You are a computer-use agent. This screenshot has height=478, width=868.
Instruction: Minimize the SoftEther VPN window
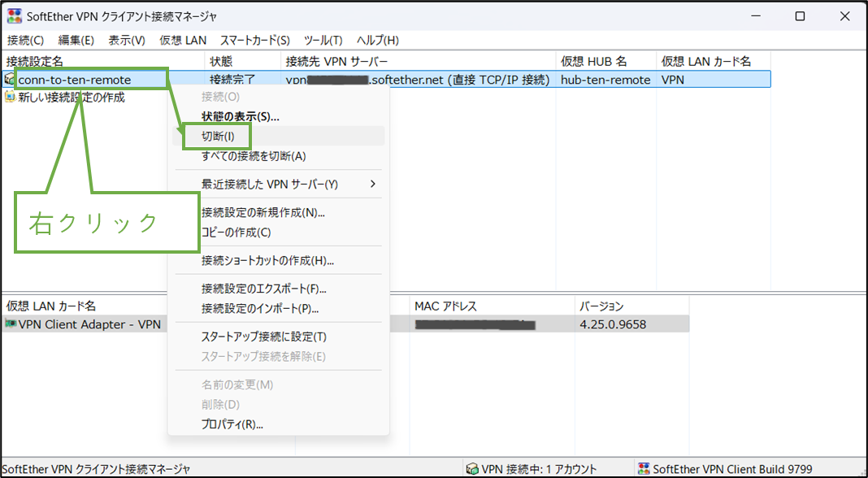pos(755,16)
